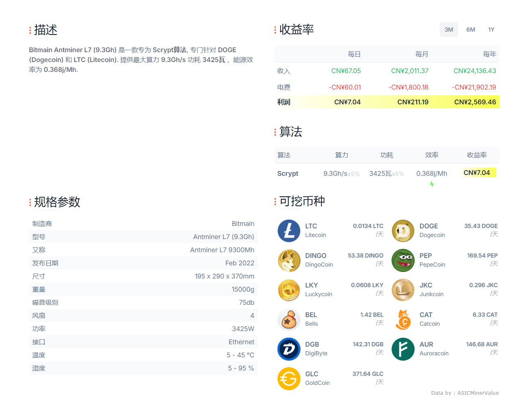The width and height of the screenshot is (532, 412).
Task: Select monthly electricity cost -CN¥1,800.18
Action: [408, 87]
